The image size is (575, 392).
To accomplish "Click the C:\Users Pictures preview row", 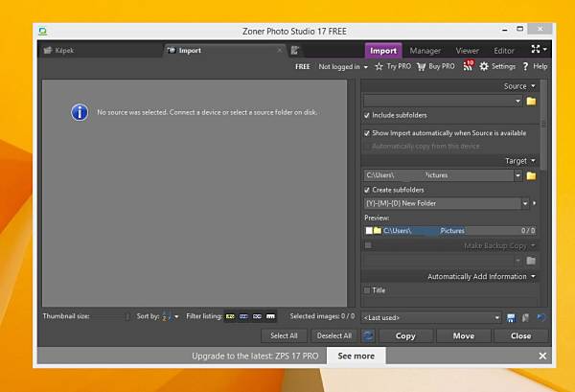I will 450,230.
